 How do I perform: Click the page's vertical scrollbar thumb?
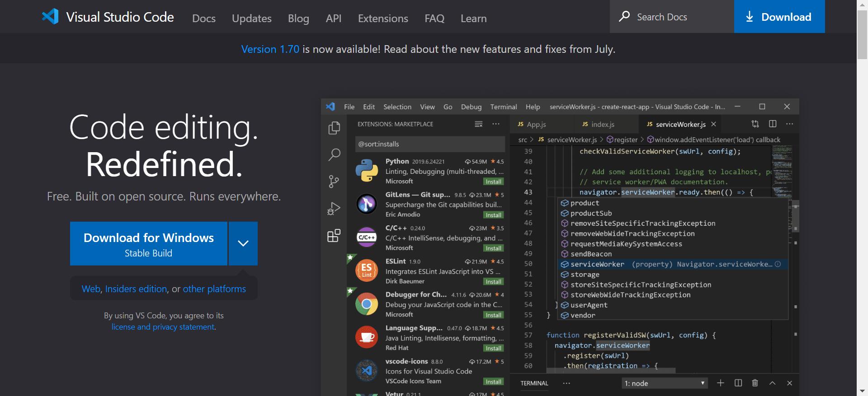pyautogui.click(x=862, y=34)
